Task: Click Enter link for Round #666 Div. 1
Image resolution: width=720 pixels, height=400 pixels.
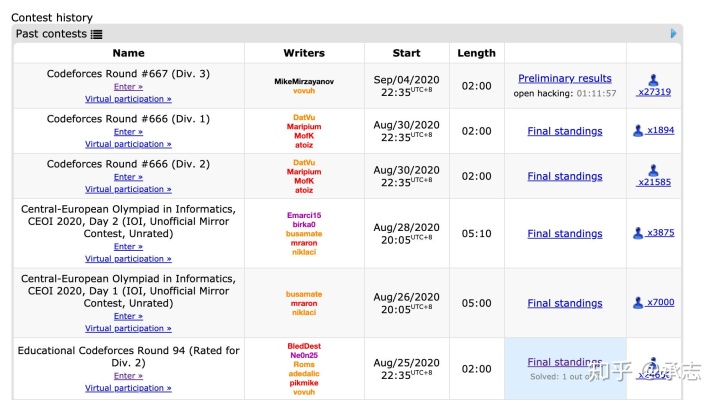Action: (128, 132)
